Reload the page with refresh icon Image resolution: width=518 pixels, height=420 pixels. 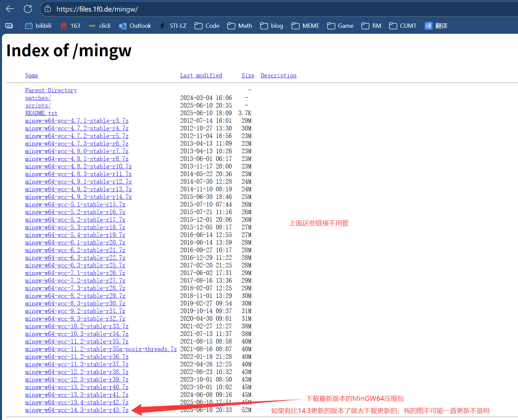(28, 9)
